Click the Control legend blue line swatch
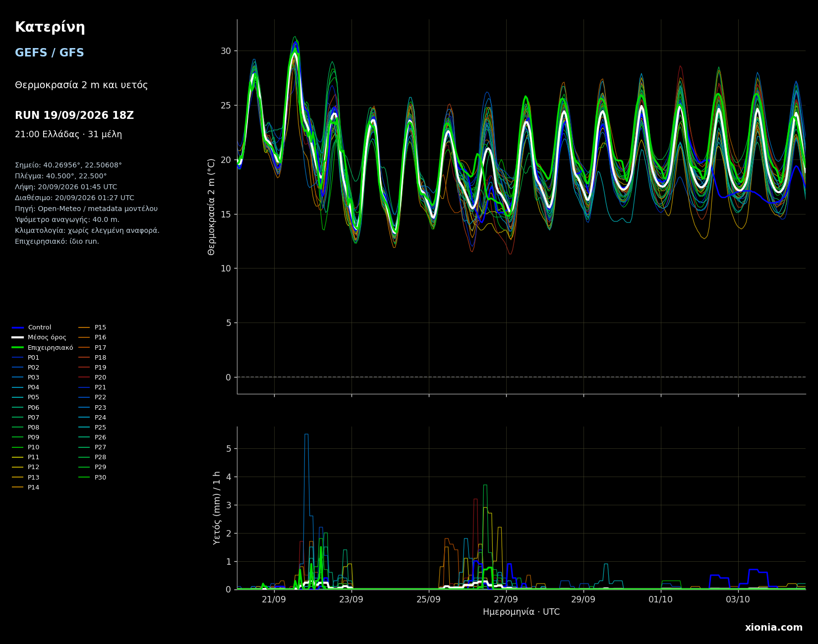 tap(18, 327)
